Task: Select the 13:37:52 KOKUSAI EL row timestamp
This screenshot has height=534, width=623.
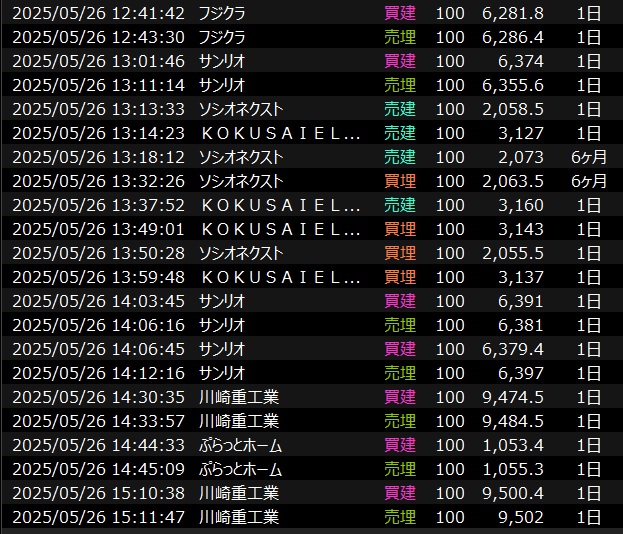Action: pos(99,205)
